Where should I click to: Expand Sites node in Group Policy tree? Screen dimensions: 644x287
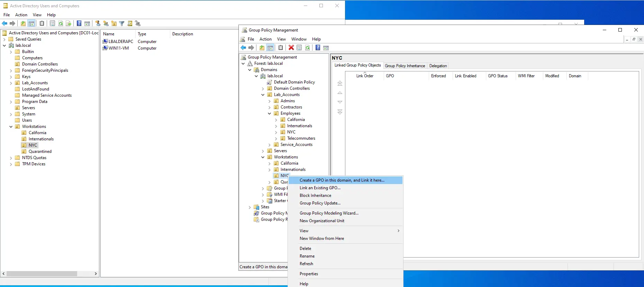click(250, 207)
